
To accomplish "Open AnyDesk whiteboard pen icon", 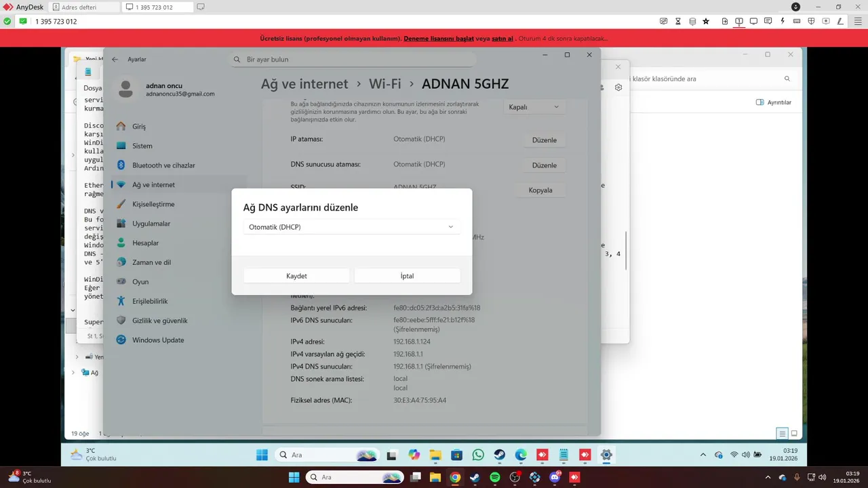I will click(x=840, y=21).
